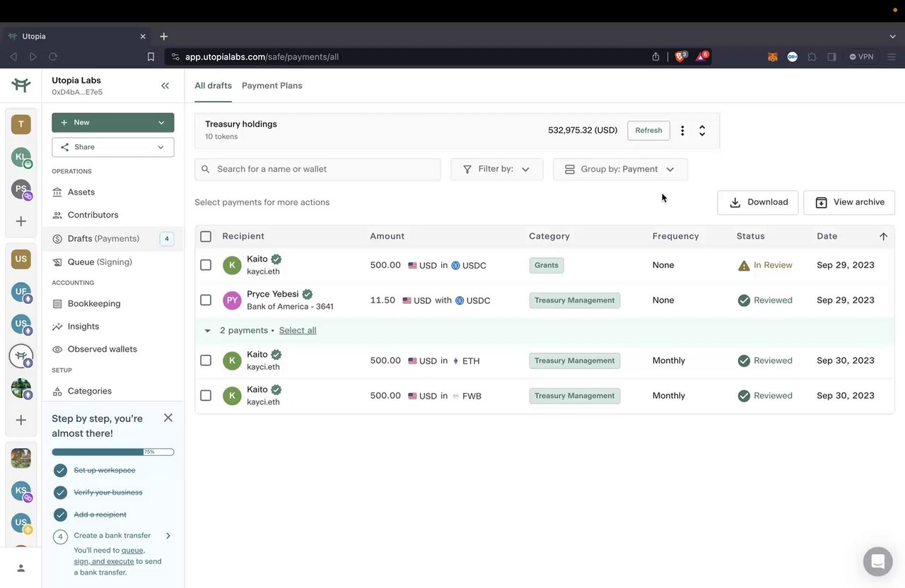Click the Utopia torii gate logo
Image resolution: width=905 pixels, height=588 pixels.
pos(21,86)
